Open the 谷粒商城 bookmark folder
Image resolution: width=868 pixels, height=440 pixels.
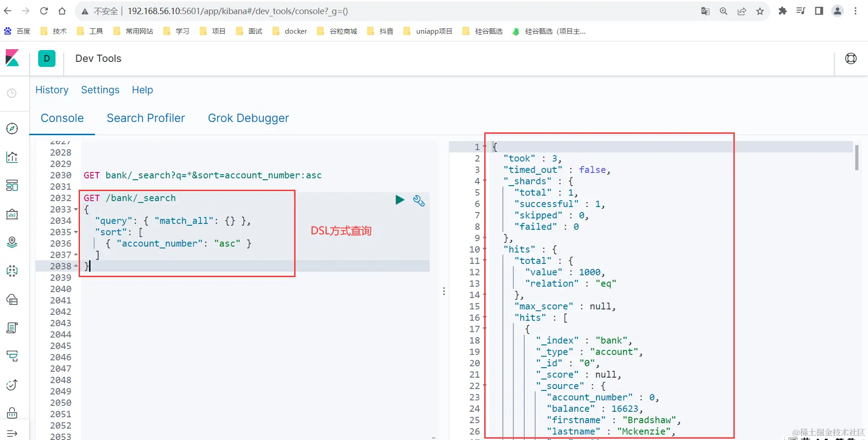tap(337, 31)
